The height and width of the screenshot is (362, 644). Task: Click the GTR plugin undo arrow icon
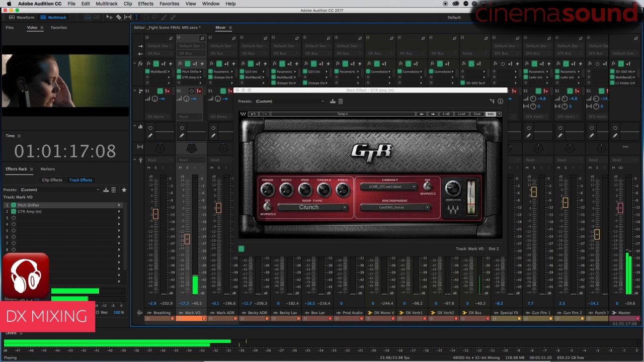[253, 114]
